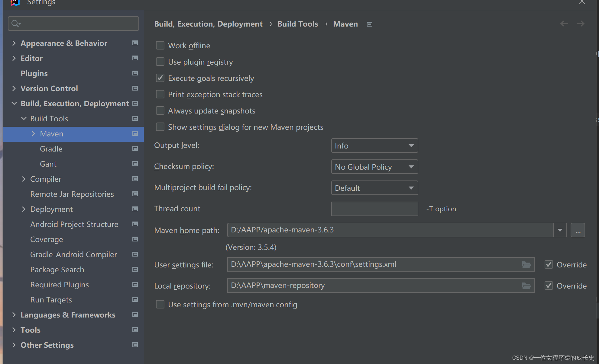Screen dimensions: 599x364
Task: Click folder icon in Local repository field
Action: [526, 286]
